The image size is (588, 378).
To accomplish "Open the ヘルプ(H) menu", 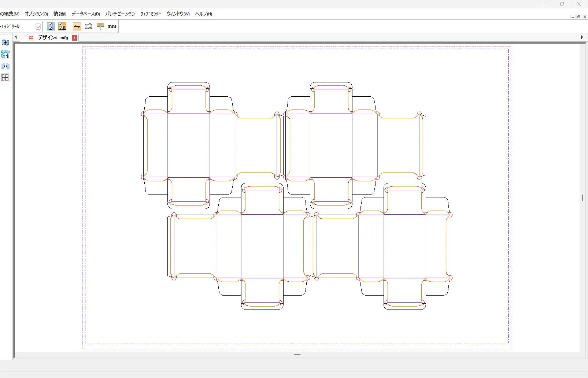I will coord(203,14).
